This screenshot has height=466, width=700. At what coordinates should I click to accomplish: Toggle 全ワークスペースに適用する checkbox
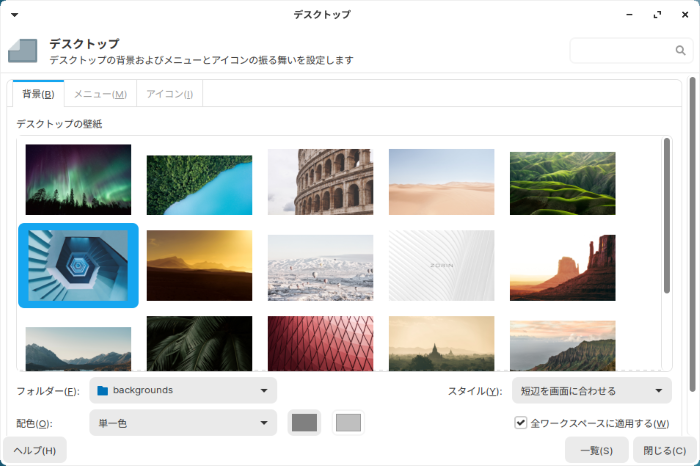(521, 423)
